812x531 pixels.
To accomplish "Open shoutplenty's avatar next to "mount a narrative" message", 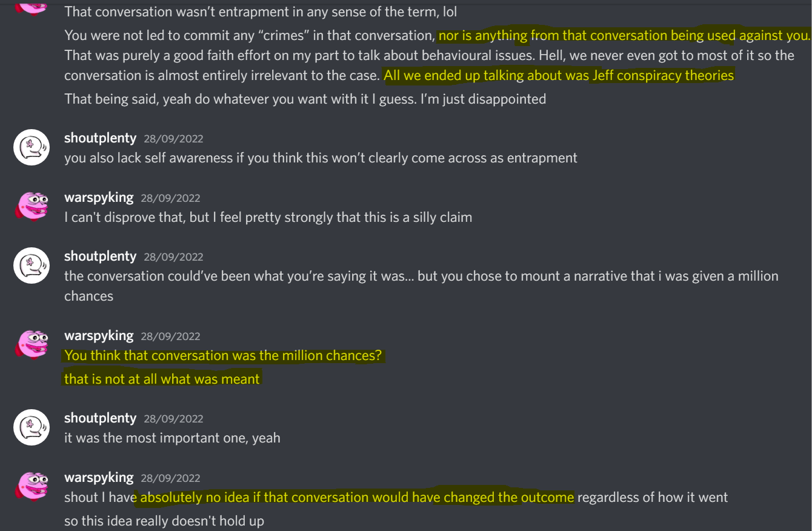I will 31,265.
